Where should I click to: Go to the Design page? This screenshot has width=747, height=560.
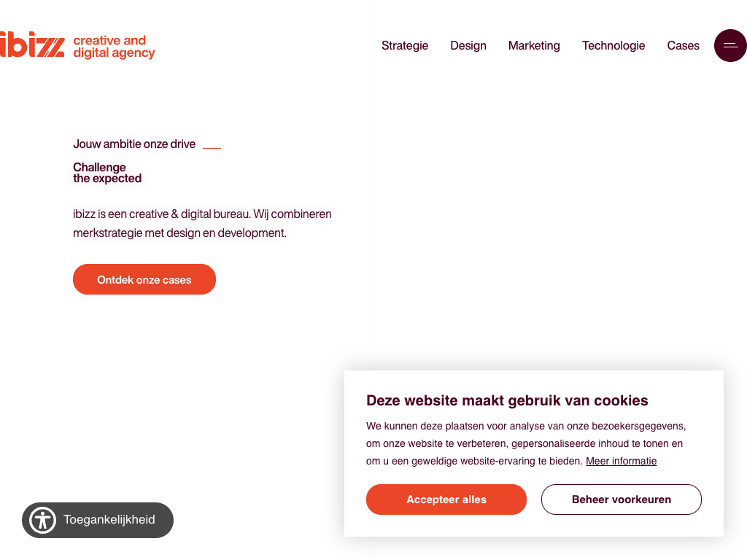coord(468,45)
